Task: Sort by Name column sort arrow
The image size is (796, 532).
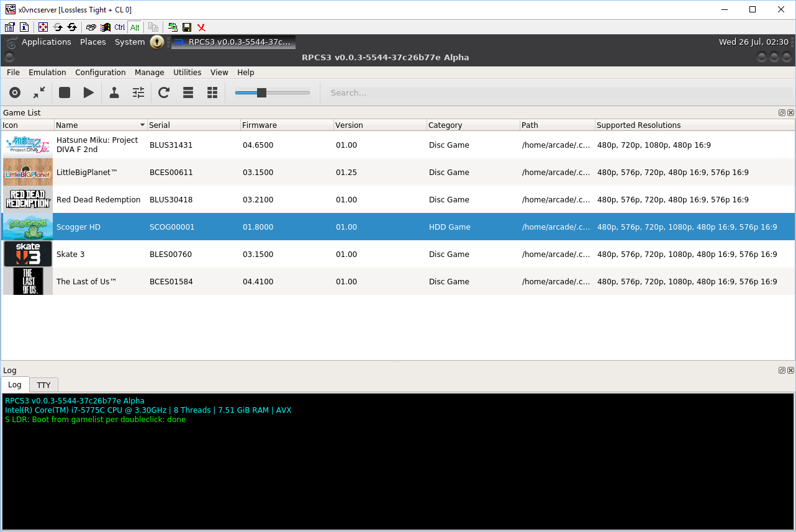Action: 142,125
